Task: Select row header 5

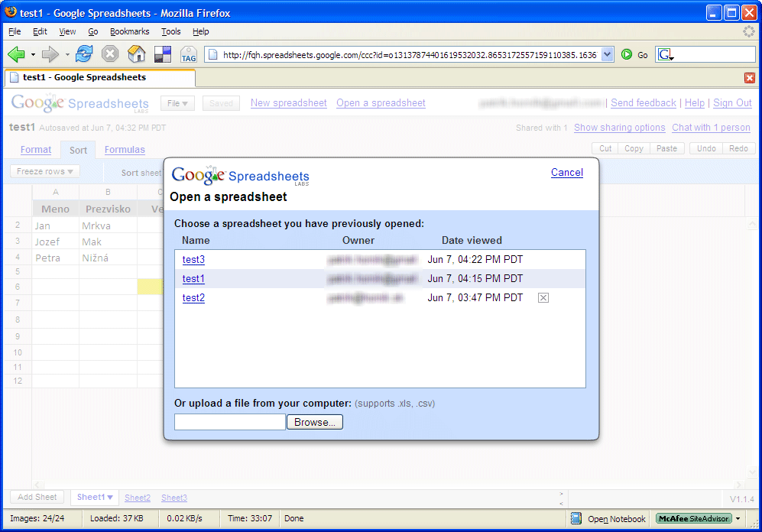Action: (18, 271)
